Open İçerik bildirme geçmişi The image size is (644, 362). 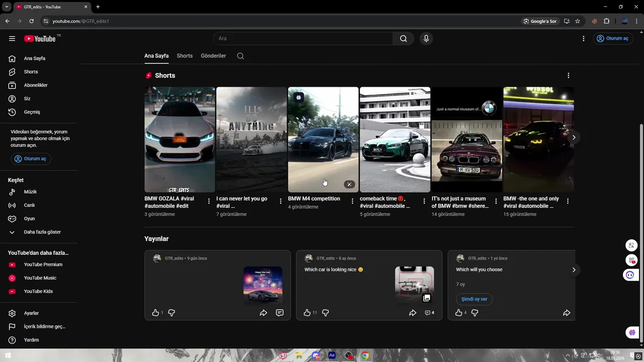[x=39, y=327]
